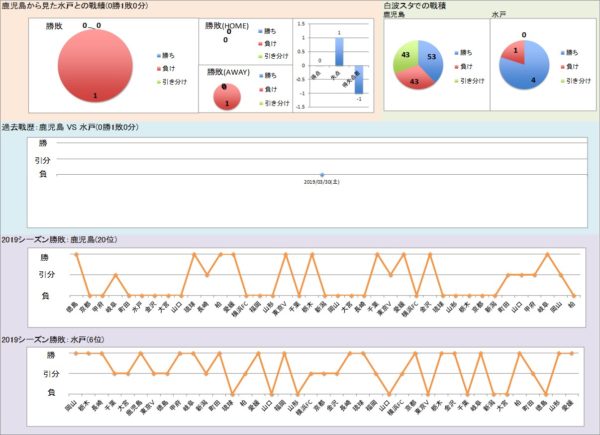This screenshot has height=435, width=600.
Task: Click heading 2019シーズン勝敗:水戸(6位)
Action: [x=53, y=339]
